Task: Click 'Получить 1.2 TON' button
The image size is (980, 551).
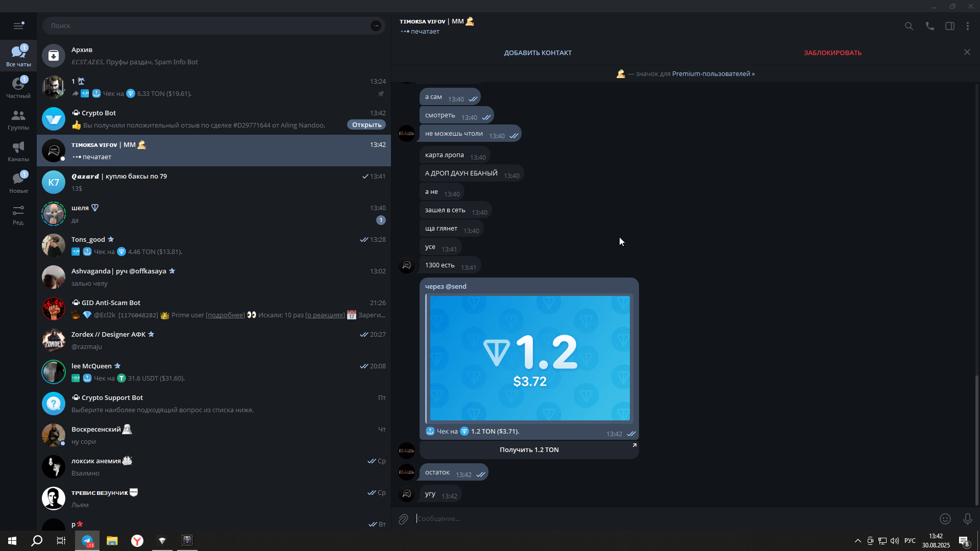Action: click(529, 450)
